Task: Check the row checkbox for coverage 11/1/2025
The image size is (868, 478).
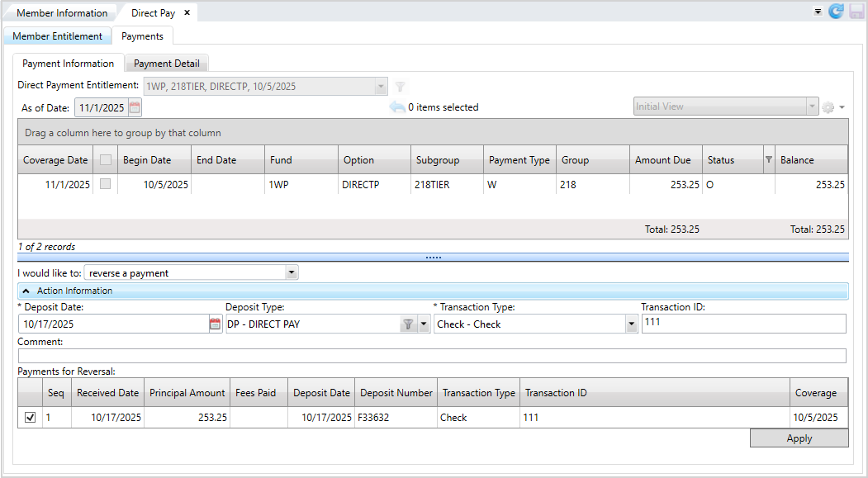Action: pyautogui.click(x=105, y=185)
